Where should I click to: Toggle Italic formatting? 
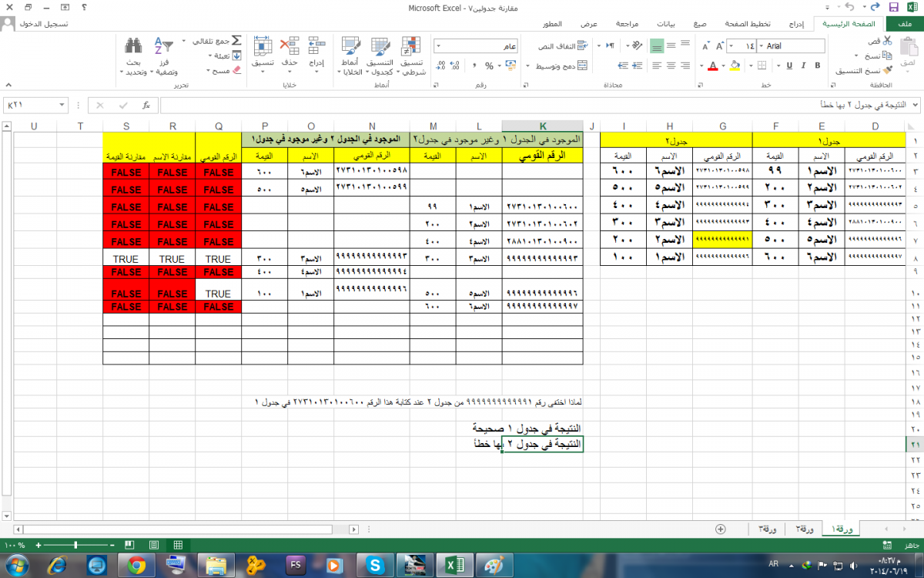pyautogui.click(x=804, y=66)
